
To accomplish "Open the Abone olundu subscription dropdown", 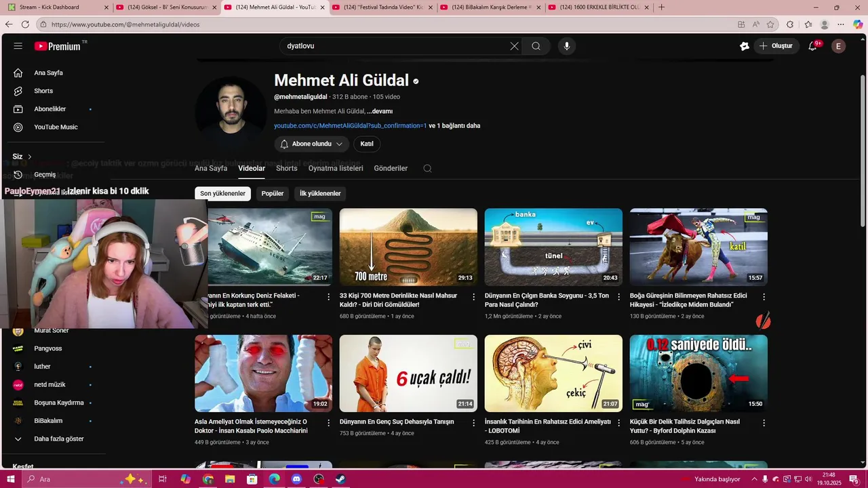I will click(x=312, y=144).
